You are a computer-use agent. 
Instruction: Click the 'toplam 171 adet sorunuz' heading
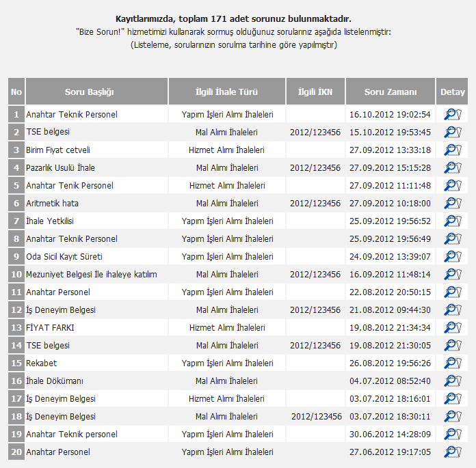coord(233,19)
